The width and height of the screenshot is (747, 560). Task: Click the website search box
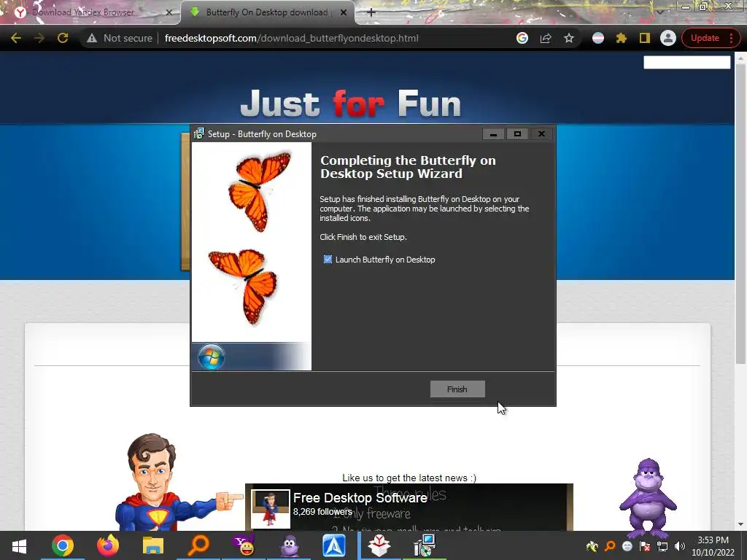tap(686, 63)
